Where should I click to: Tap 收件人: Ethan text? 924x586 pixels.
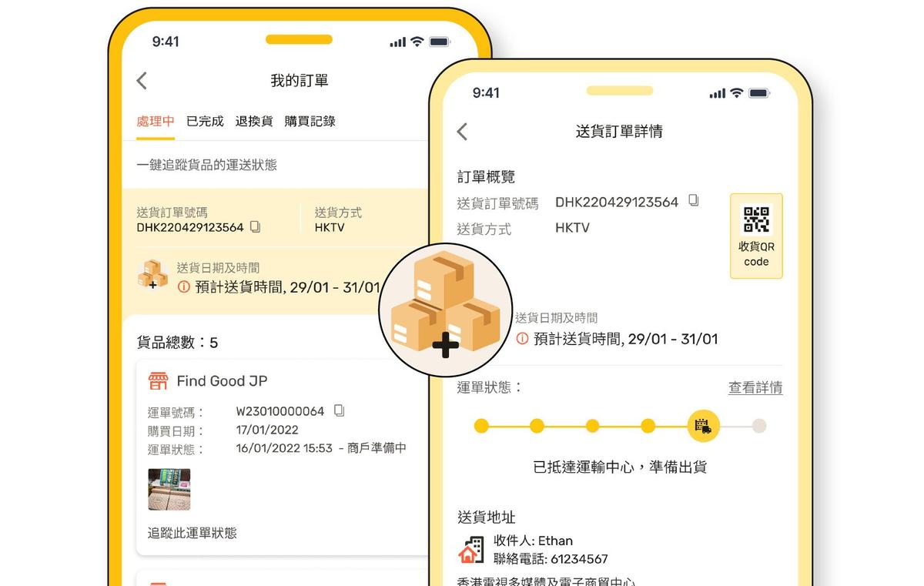coord(533,541)
